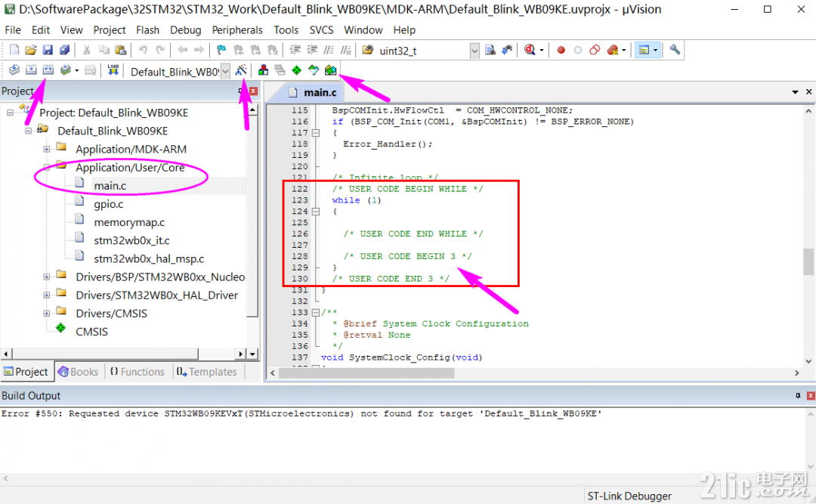Open the SVCS menu
The height and width of the screenshot is (504, 816).
click(x=321, y=30)
